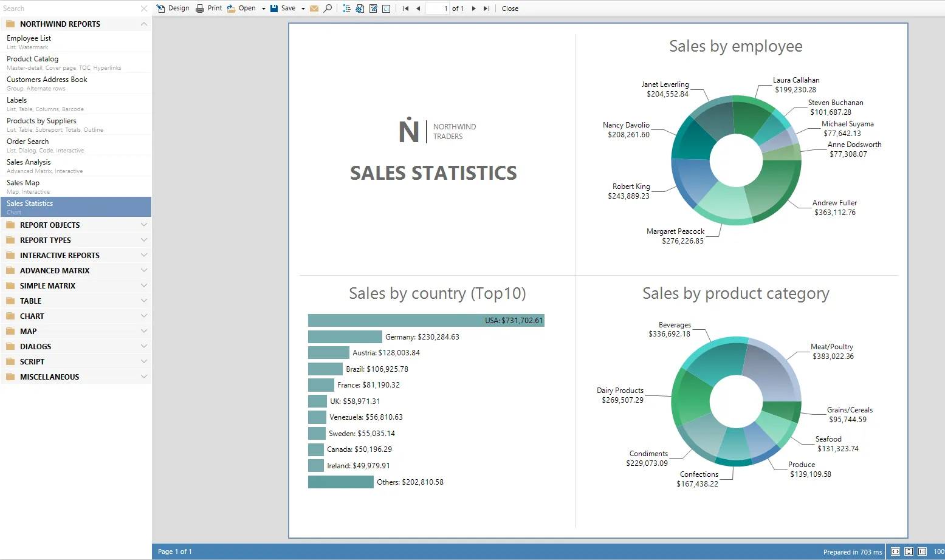Viewport: 945px width, 560px height.
Task: Click the USA bar in country chart
Action: click(426, 320)
